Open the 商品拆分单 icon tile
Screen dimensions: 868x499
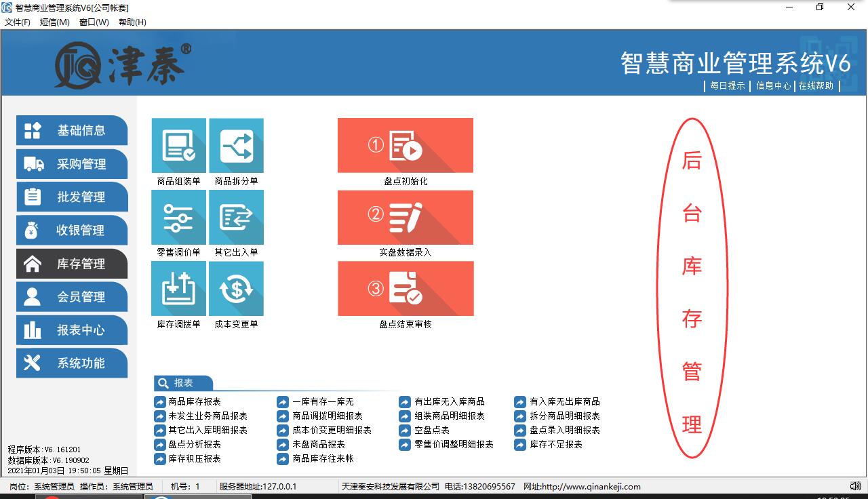[236, 146]
